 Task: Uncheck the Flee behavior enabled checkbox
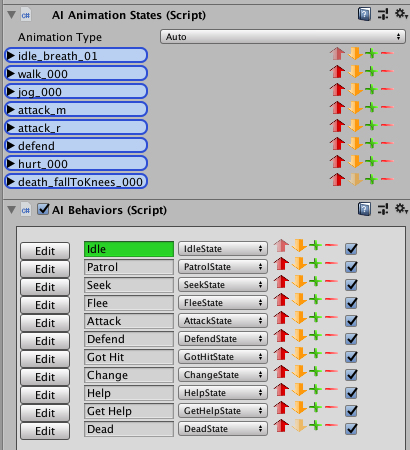(x=351, y=303)
